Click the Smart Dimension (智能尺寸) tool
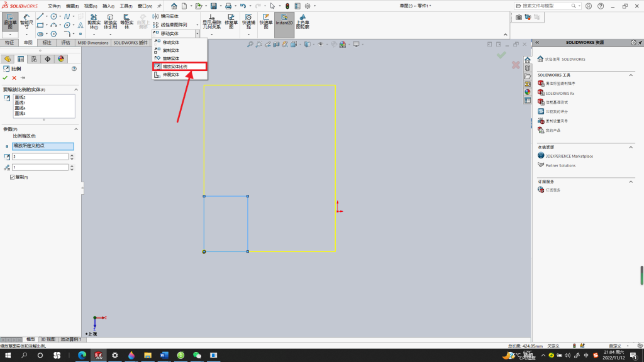Viewport: 644px width, 362px height. click(26, 22)
